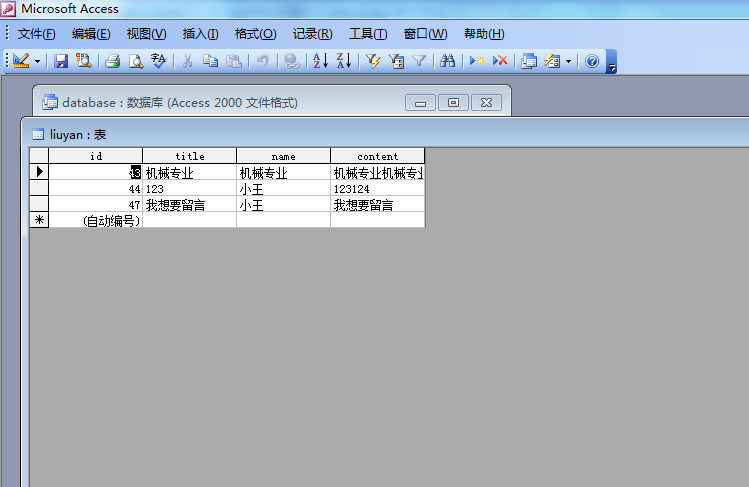This screenshot has width=749, height=487.
Task: Click id cell containing 44
Action: point(96,189)
